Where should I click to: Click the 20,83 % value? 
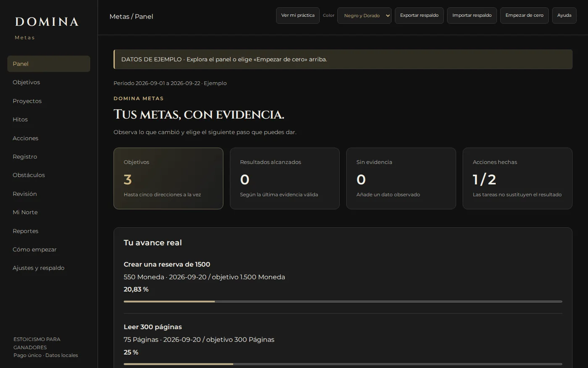136,289
